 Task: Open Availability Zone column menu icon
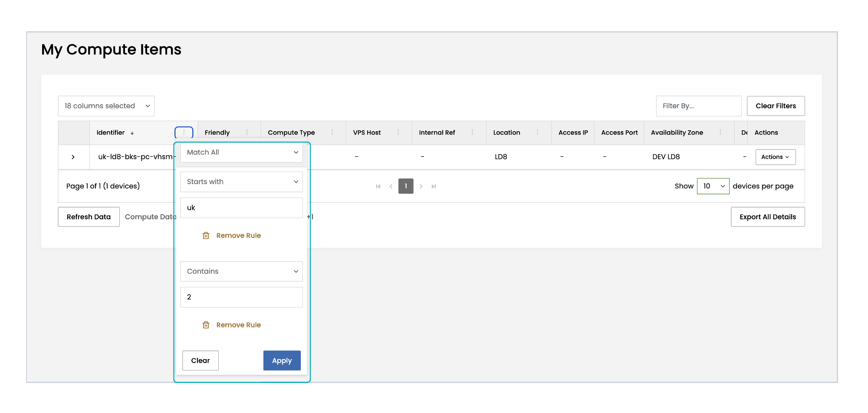[x=720, y=132]
